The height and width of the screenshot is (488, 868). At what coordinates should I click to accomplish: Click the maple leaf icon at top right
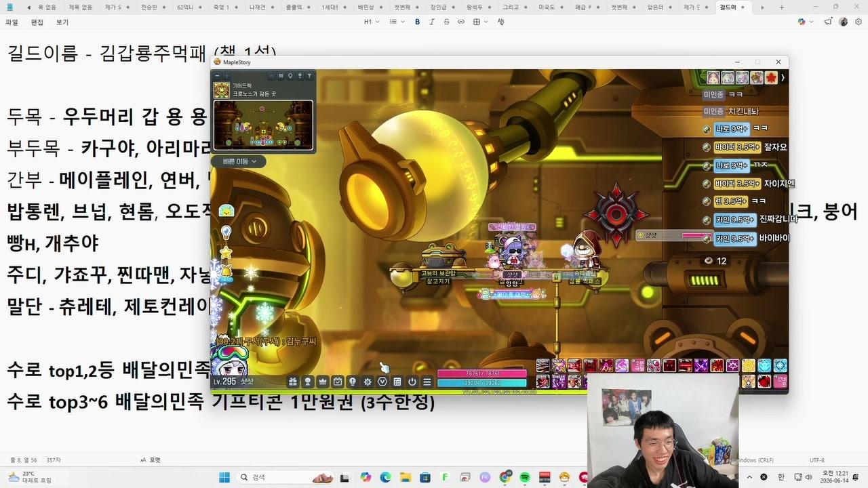pos(771,77)
